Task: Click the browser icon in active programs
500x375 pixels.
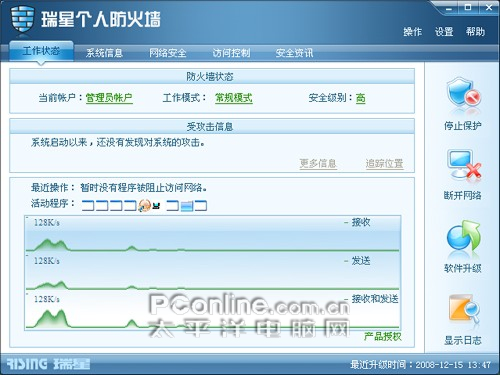Action: [x=145, y=206]
